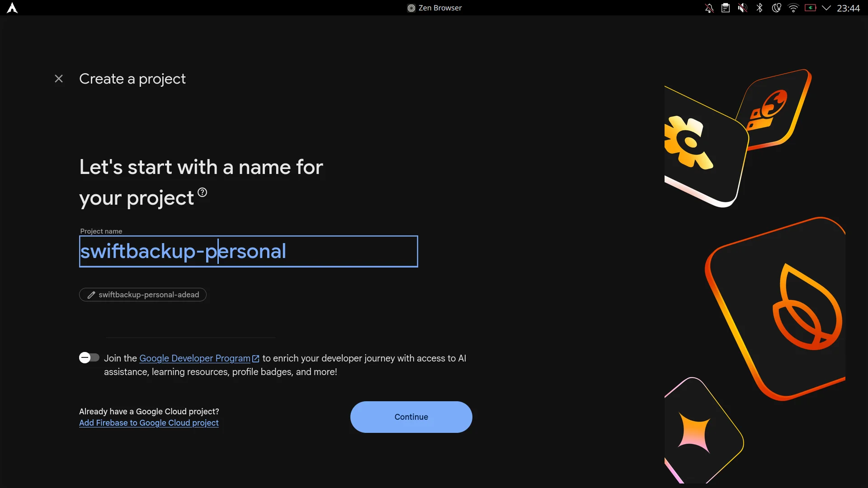
Task: Click the clock showing 23:44
Action: [848, 8]
